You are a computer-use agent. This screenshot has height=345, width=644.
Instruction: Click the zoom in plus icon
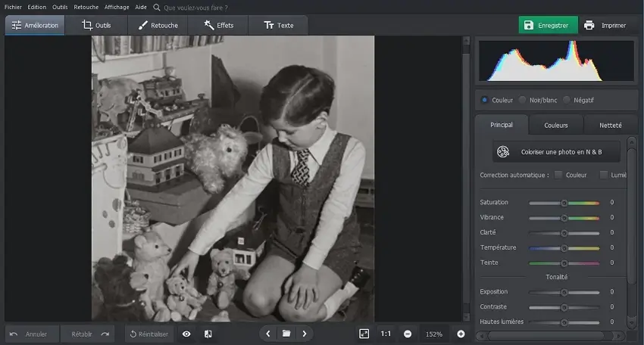(x=461, y=334)
